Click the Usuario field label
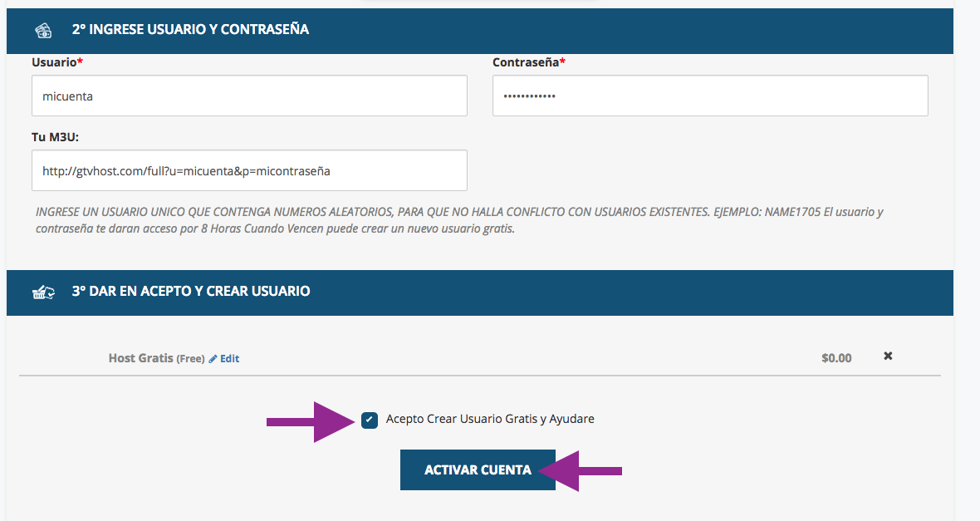 coord(56,62)
